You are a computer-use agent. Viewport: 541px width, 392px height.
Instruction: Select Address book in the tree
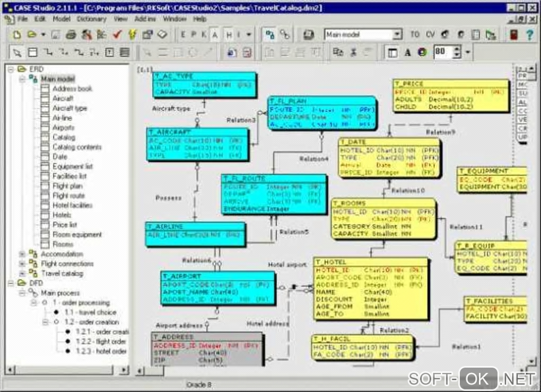(x=72, y=89)
